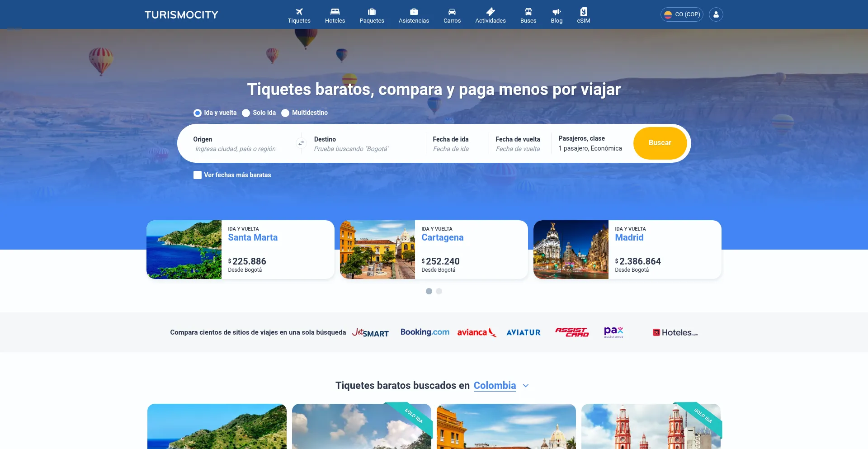Open the Tiquetes airplane icon
The height and width of the screenshot is (449, 868).
(x=299, y=12)
